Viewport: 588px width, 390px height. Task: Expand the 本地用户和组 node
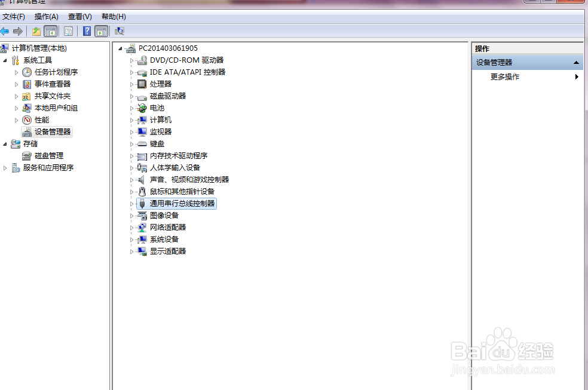click(16, 108)
